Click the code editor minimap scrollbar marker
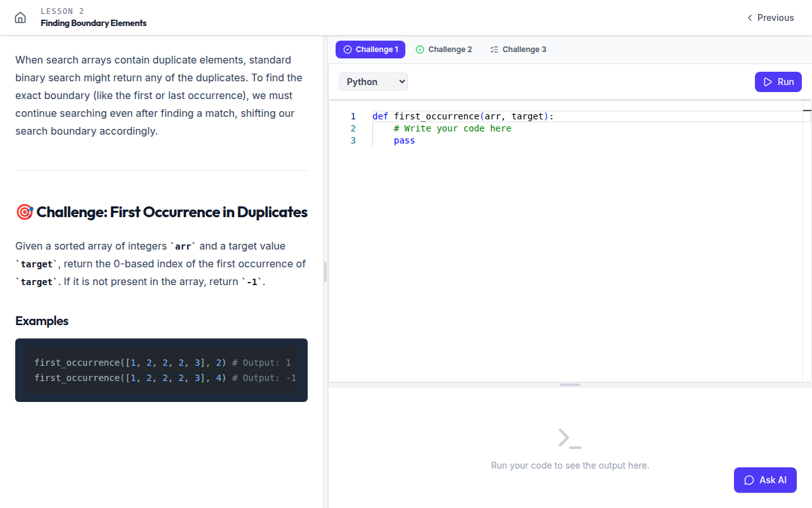 pyautogui.click(x=807, y=110)
